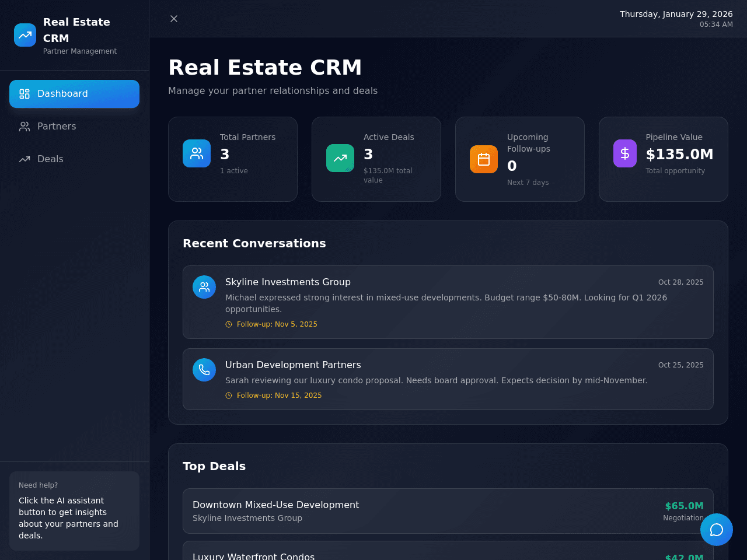Click the clock icon beside Follow-up: Nov 15, 2025
The image size is (747, 560).
[229, 395]
